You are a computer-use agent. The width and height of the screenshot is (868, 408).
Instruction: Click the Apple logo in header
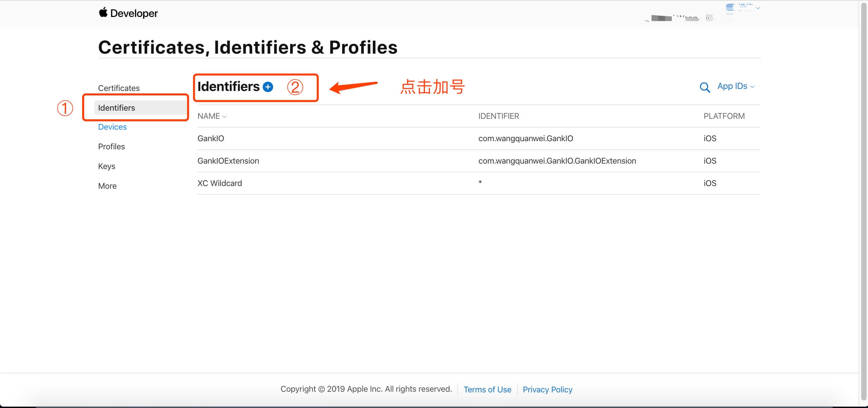coord(103,12)
